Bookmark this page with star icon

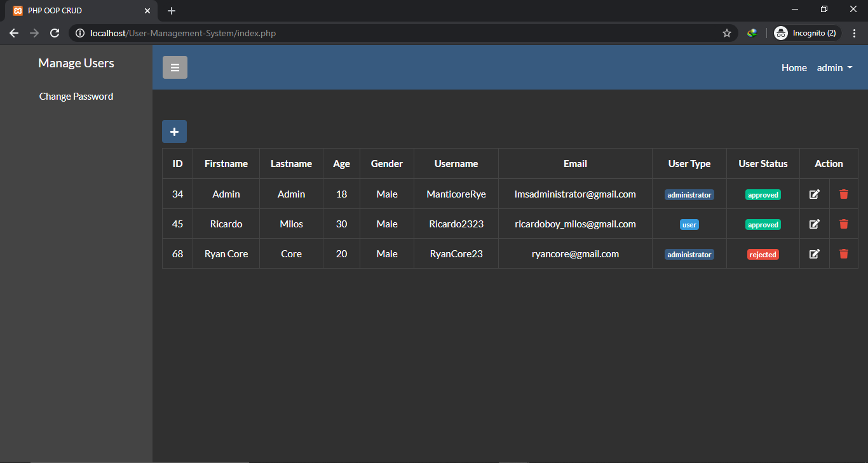coord(727,33)
